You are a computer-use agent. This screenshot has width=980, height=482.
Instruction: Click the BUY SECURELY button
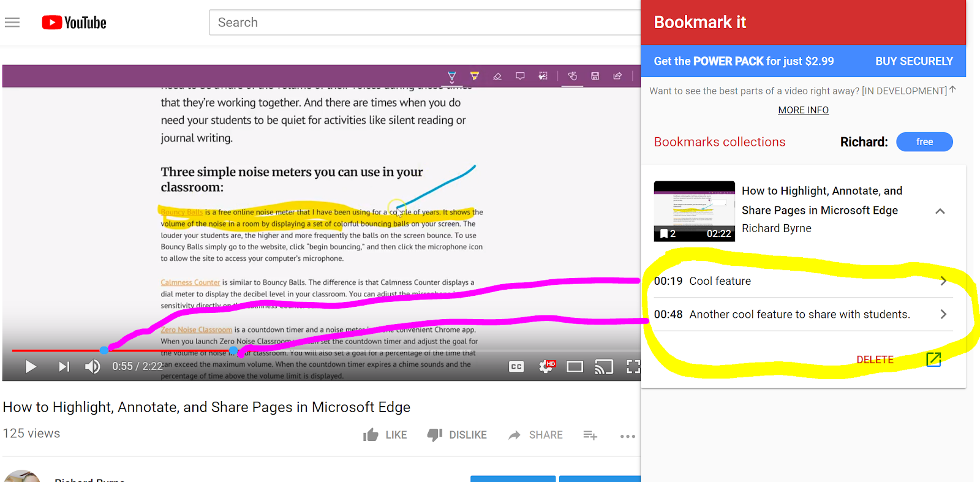pyautogui.click(x=914, y=61)
